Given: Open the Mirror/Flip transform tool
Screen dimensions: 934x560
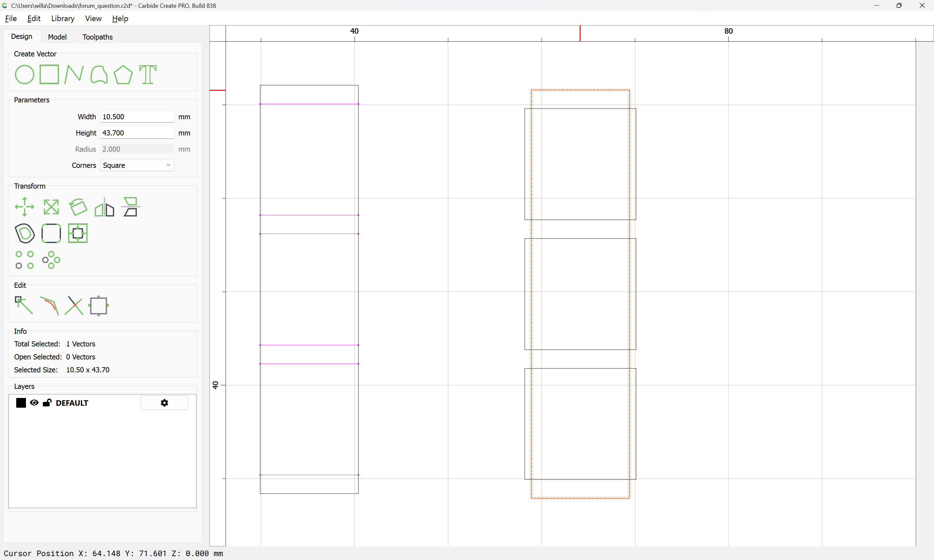Looking at the screenshot, I should pos(104,207).
